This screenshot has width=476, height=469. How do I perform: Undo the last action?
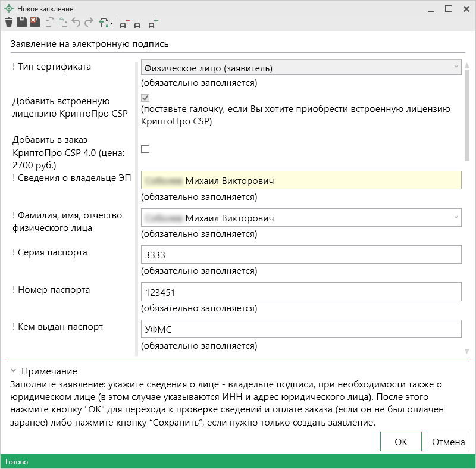(76, 23)
